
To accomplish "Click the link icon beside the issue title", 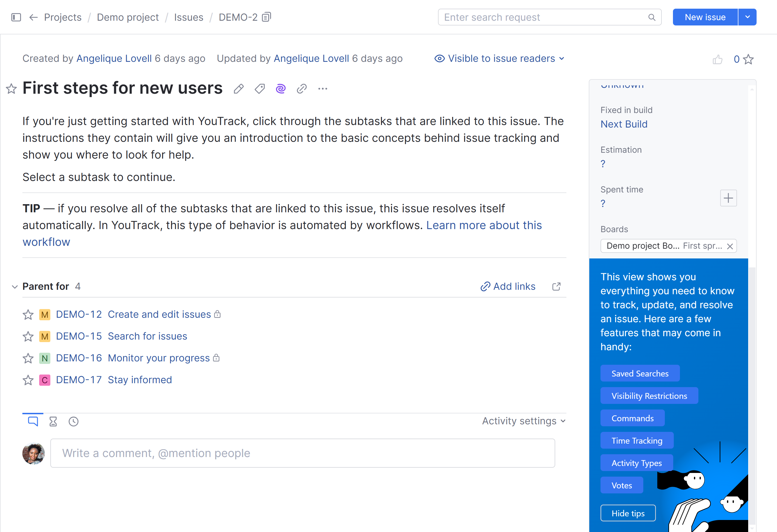I will (x=302, y=89).
